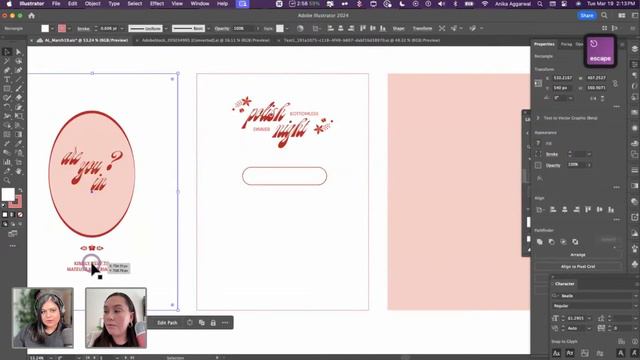The width and height of the screenshot is (640, 360).
Task: Select the Hand tool
Action: pyautogui.click(x=19, y=171)
